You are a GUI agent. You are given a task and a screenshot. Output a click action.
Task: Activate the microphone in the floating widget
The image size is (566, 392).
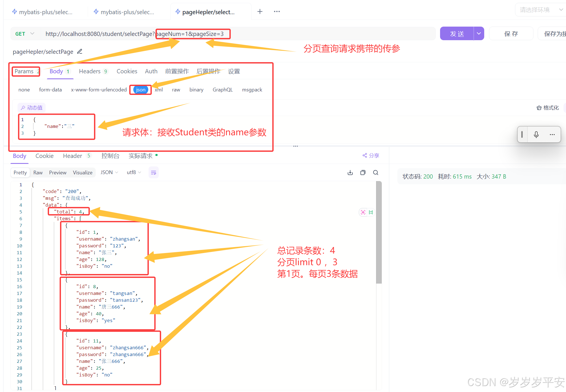(x=536, y=134)
